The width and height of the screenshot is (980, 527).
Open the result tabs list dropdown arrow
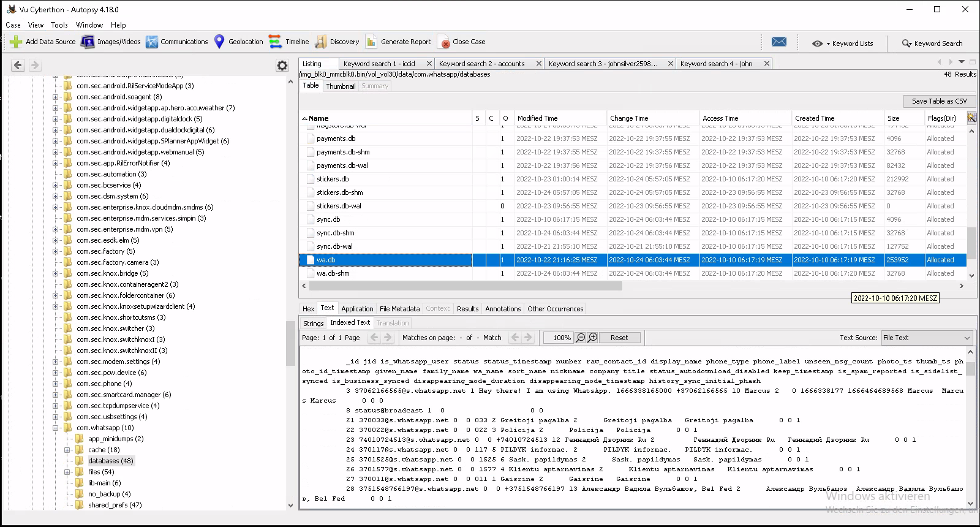tap(962, 62)
